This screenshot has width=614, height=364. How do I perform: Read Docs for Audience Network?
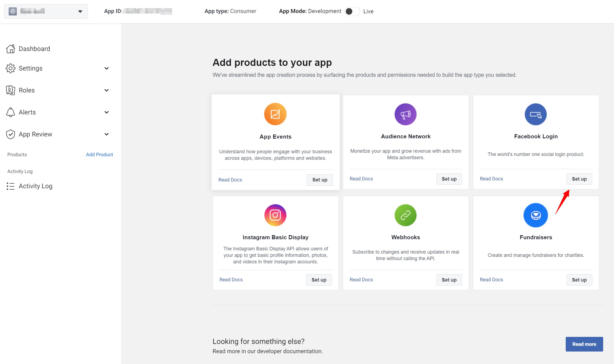tap(361, 179)
